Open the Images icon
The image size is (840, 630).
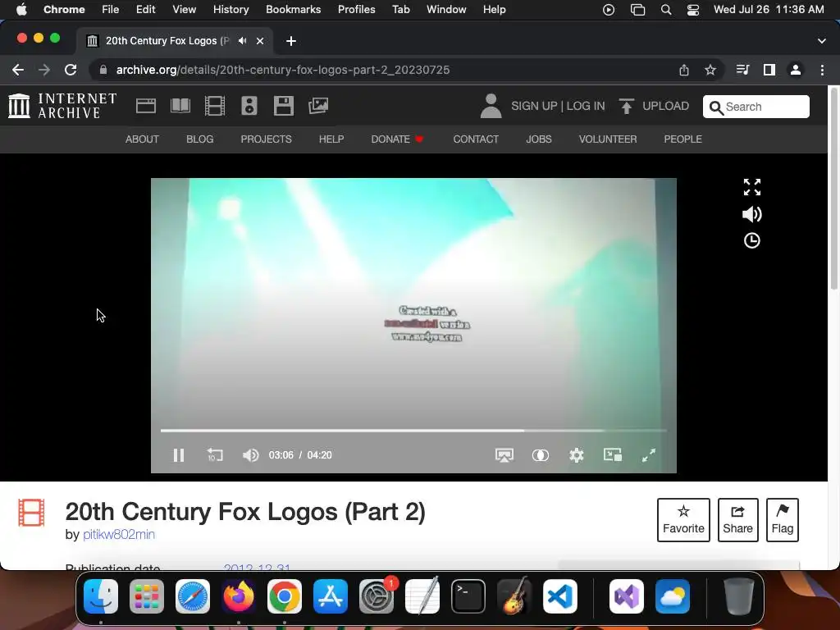[318, 106]
